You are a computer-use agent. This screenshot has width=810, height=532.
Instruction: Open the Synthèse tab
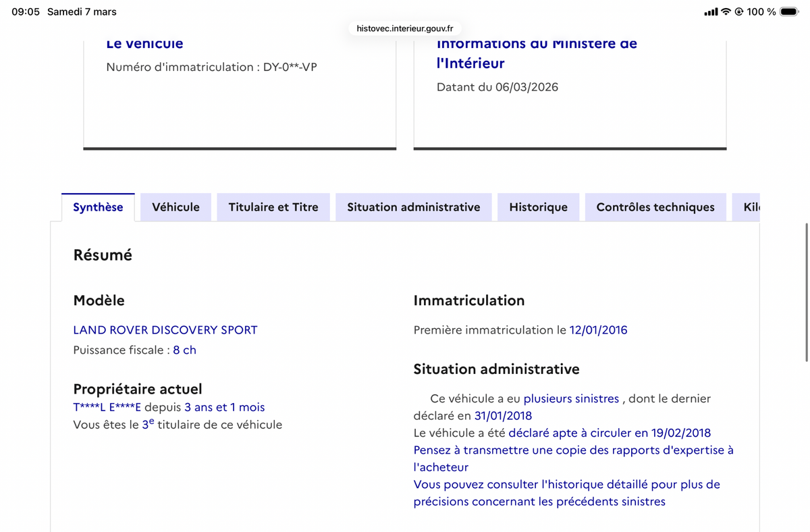(x=98, y=207)
